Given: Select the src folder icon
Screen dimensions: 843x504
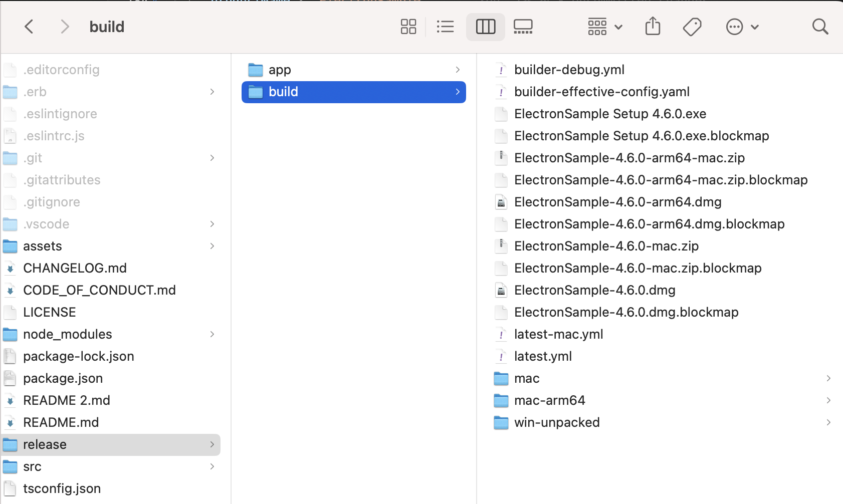Looking at the screenshot, I should pyautogui.click(x=10, y=466).
